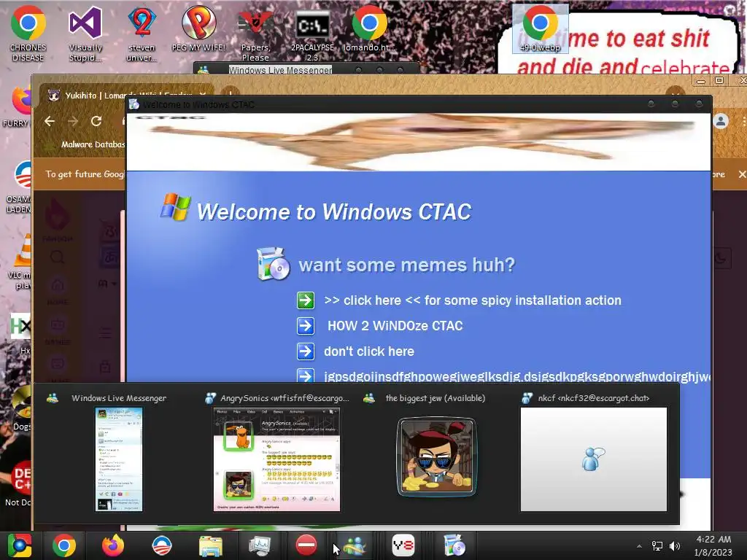Select the AngrySonics chat preview thumbnail
747x560 pixels.
click(276, 459)
